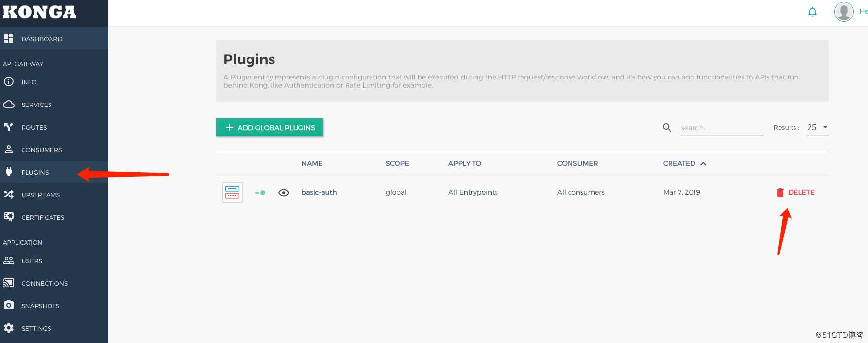Toggle the basic-auth plugin enabled switch
The image size is (868, 343).
[x=260, y=193]
